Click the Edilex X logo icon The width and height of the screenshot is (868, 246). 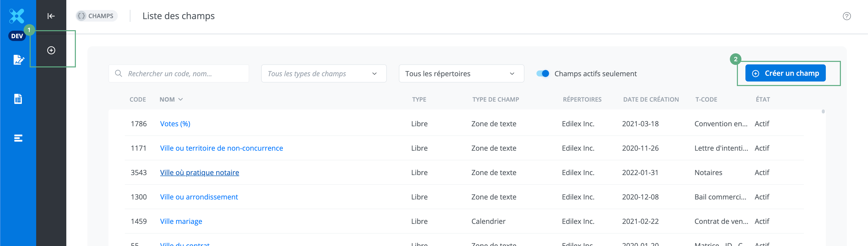click(x=17, y=16)
